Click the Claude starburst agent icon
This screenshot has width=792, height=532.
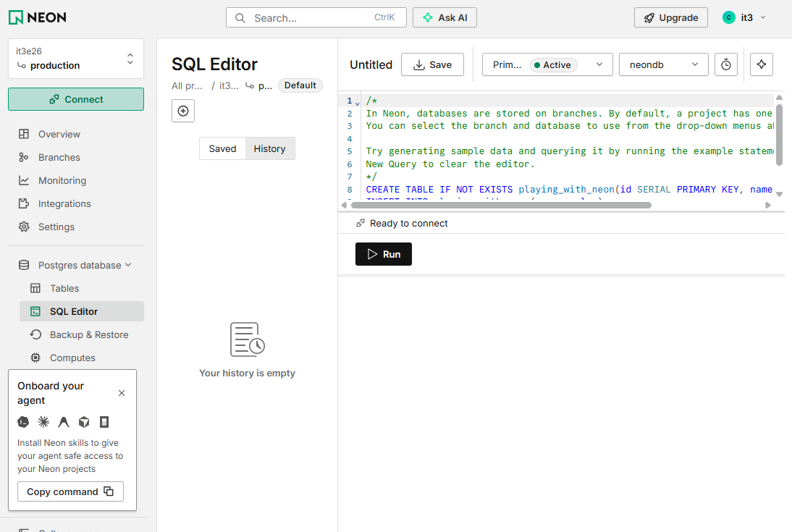pyautogui.click(x=43, y=422)
